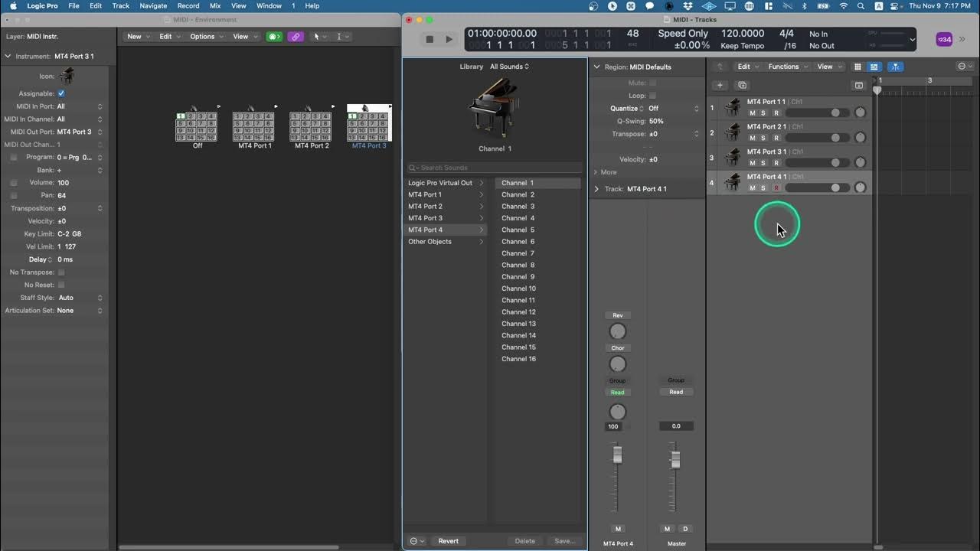This screenshot has width=980, height=551.
Task: Collapse the Region: MIDI Defaults section
Action: tap(596, 67)
